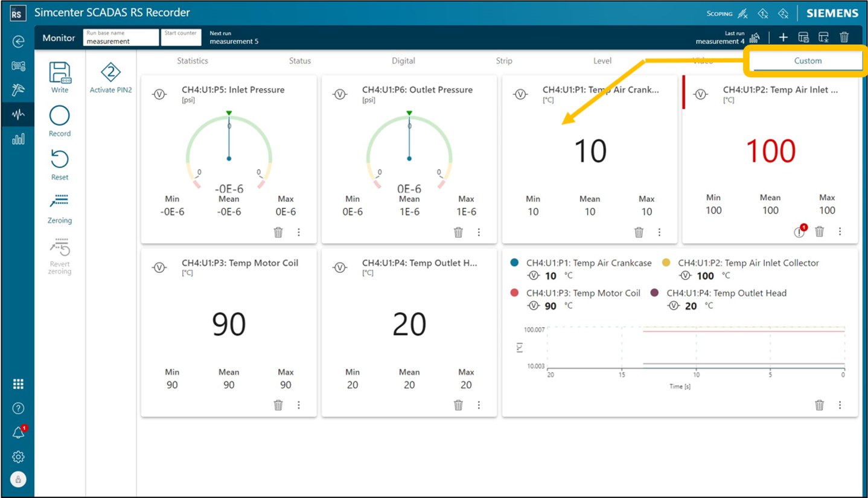Click the Revert zeroing icon

coord(59,247)
